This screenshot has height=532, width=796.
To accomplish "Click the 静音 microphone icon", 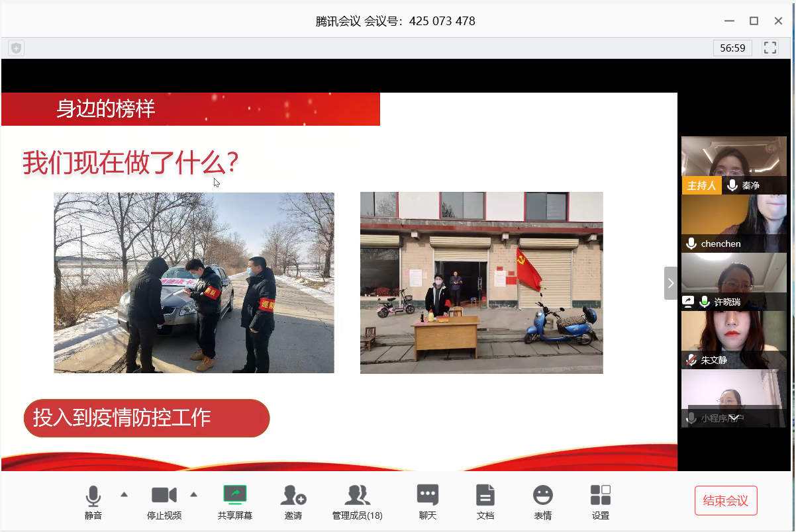I will click(93, 496).
